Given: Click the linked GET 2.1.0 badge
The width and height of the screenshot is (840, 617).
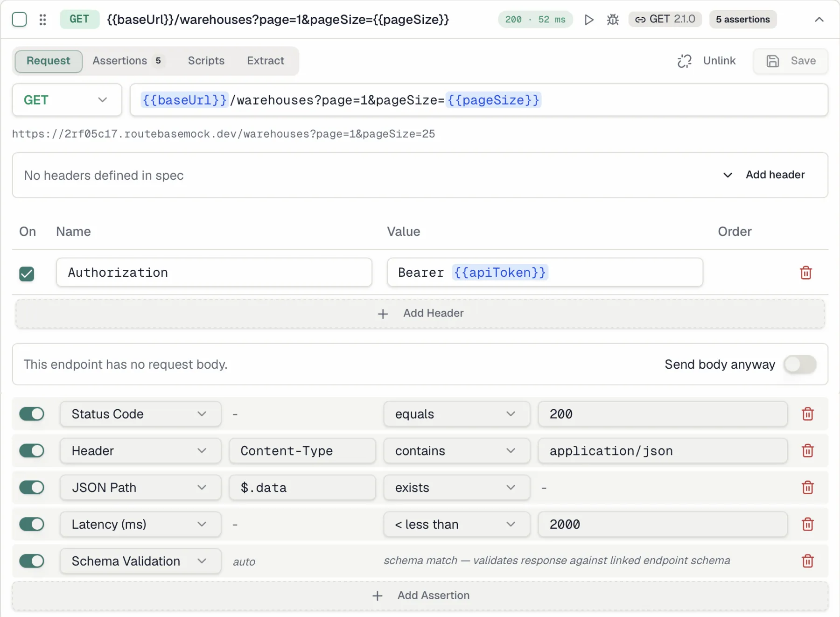Looking at the screenshot, I should [x=665, y=19].
